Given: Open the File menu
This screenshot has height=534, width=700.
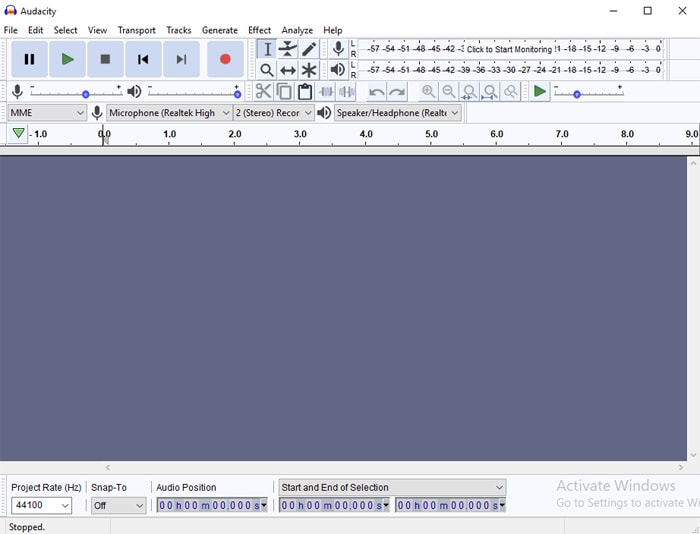Looking at the screenshot, I should [11, 30].
